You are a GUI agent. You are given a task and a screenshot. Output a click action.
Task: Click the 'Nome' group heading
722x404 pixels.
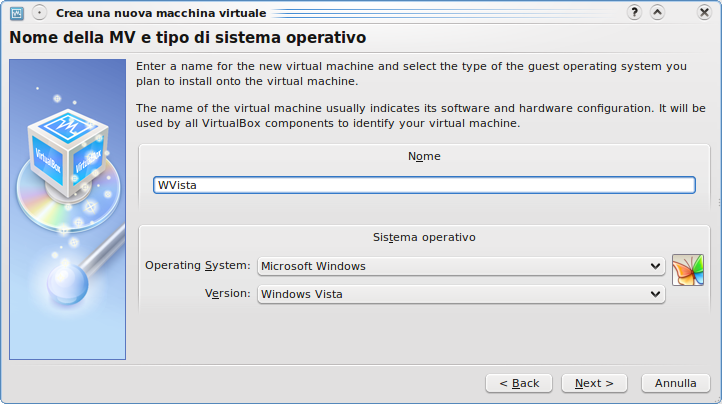click(x=424, y=157)
